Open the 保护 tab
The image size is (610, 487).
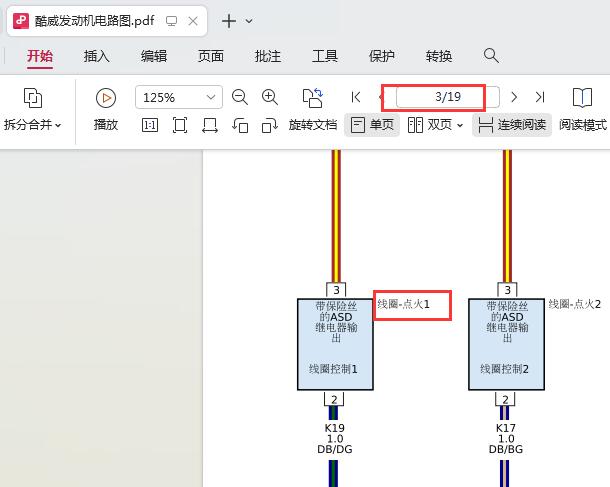[x=382, y=56]
